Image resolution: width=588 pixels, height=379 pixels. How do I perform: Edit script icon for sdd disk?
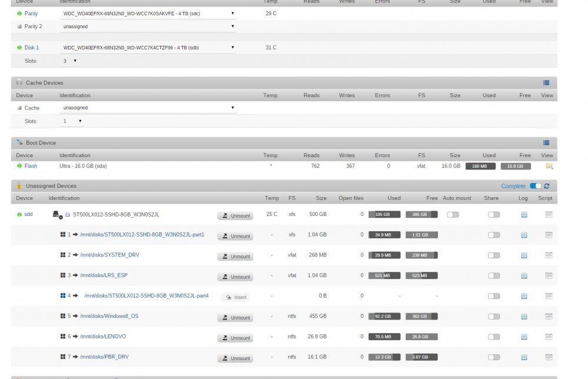[x=549, y=215]
